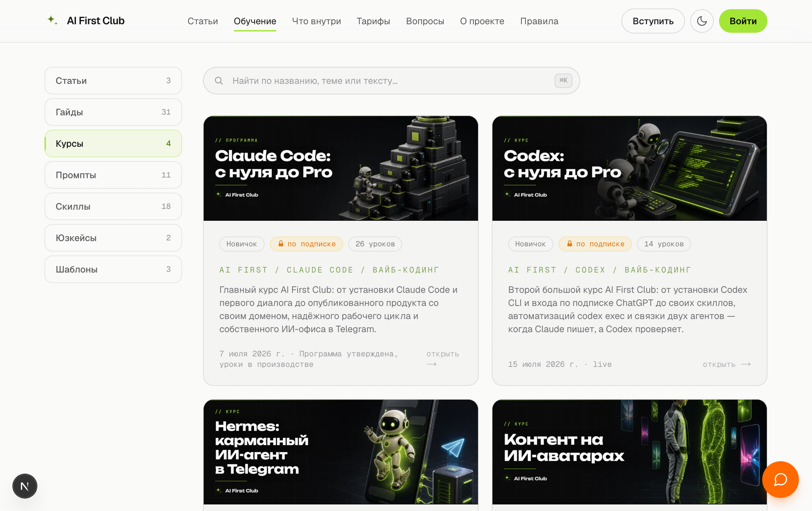Image resolution: width=812 pixels, height=511 pixels.
Task: Click the 7 июля 2026 г. date line
Action: (308, 359)
